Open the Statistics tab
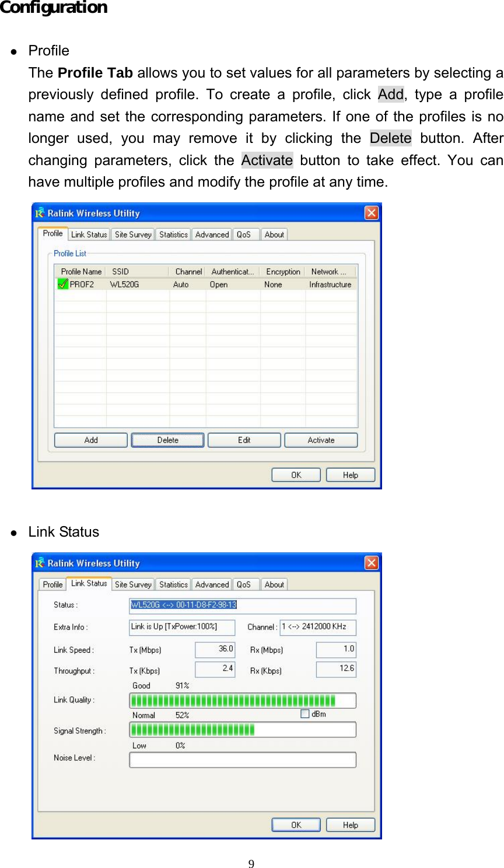This screenshot has height=868, width=504. click(173, 234)
